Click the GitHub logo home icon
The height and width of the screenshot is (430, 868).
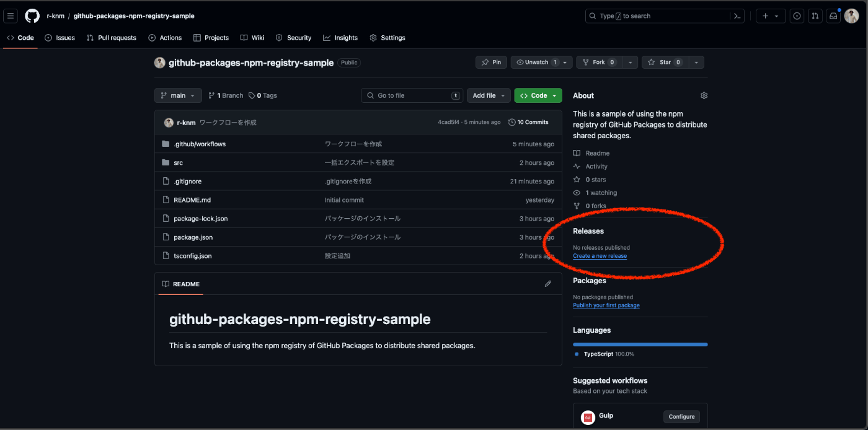point(32,16)
